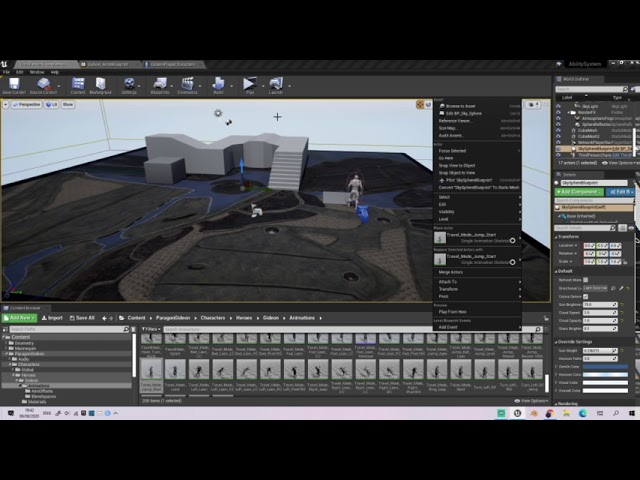
Task: Toggle Colors Determined checkbox
Action: pyautogui.click(x=586, y=296)
